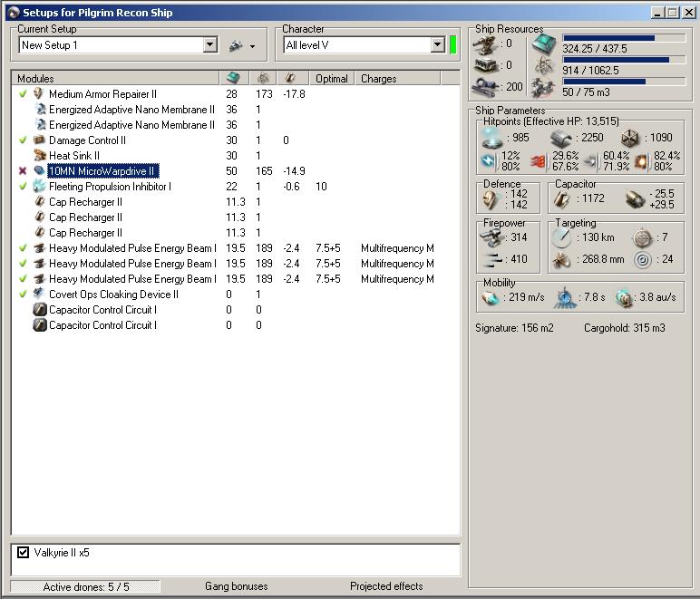The width and height of the screenshot is (700, 599).
Task: Click the green character skill status indicator
Action: pyautogui.click(x=453, y=44)
